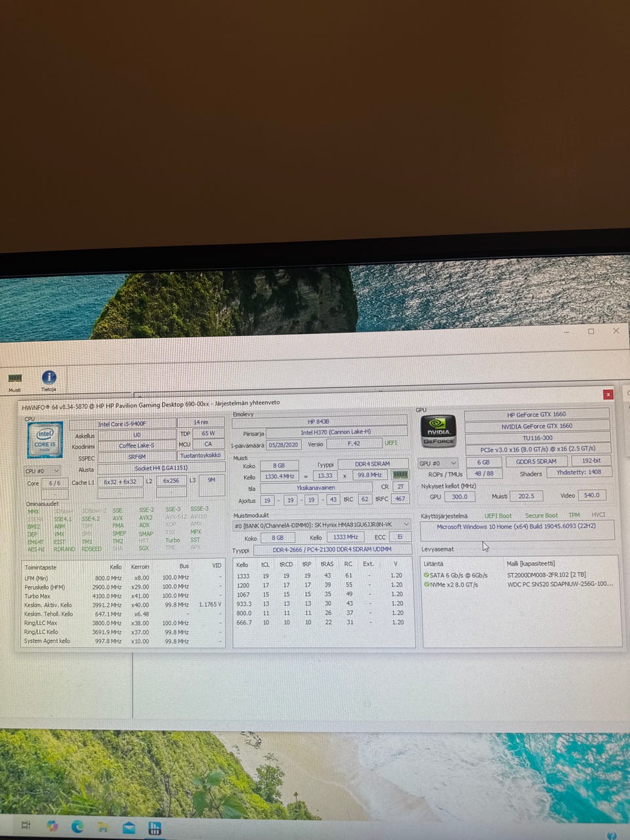The width and height of the screenshot is (630, 840).
Task: Open the memory module BANK 0 dropdown
Action: pyautogui.click(x=322, y=525)
